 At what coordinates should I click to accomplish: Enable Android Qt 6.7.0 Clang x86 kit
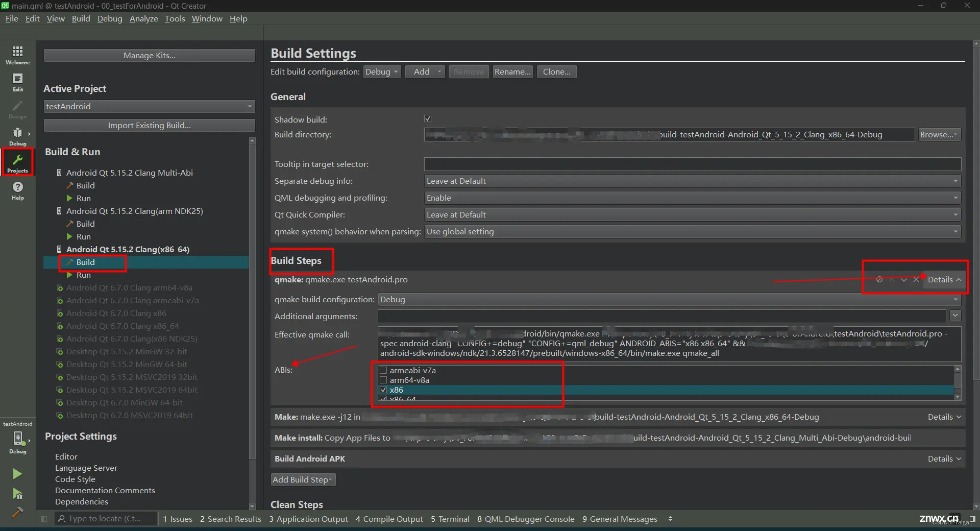pos(60,313)
